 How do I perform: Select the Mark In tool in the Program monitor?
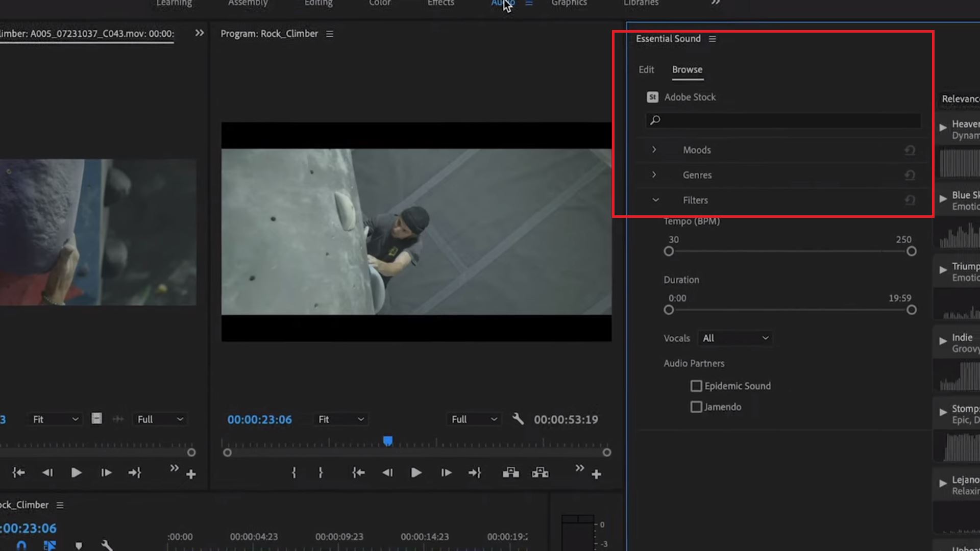[294, 472]
